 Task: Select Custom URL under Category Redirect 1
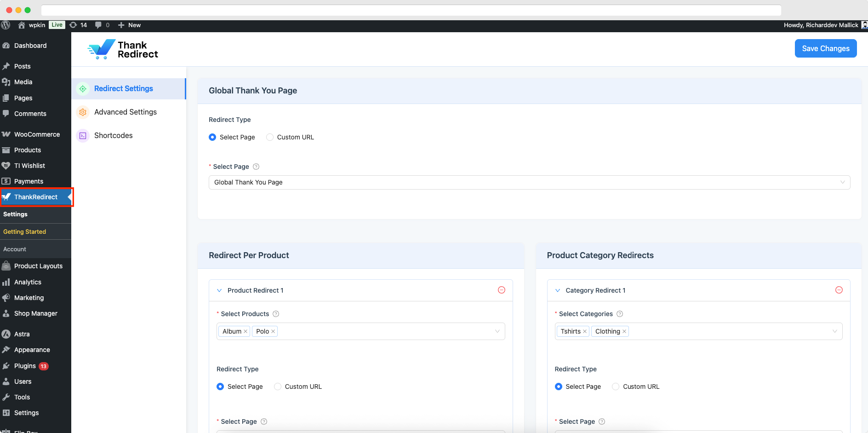coord(616,387)
